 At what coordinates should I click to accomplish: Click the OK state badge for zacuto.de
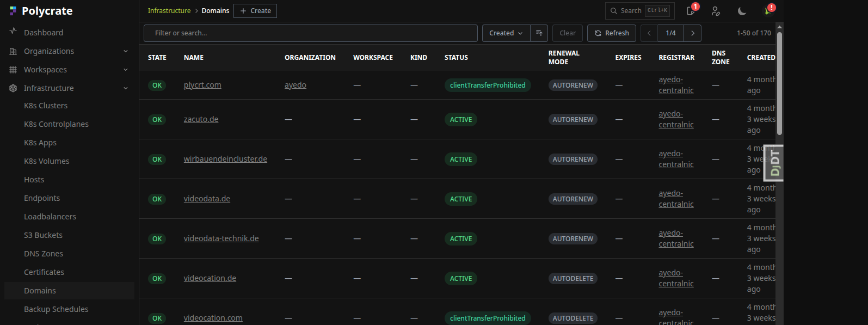point(157,119)
